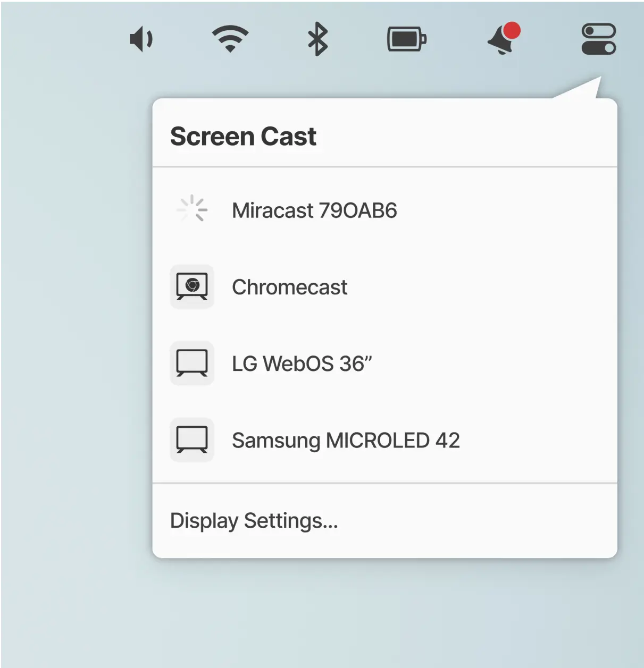
Task: Toggle the control center switches icon
Action: pos(598,39)
